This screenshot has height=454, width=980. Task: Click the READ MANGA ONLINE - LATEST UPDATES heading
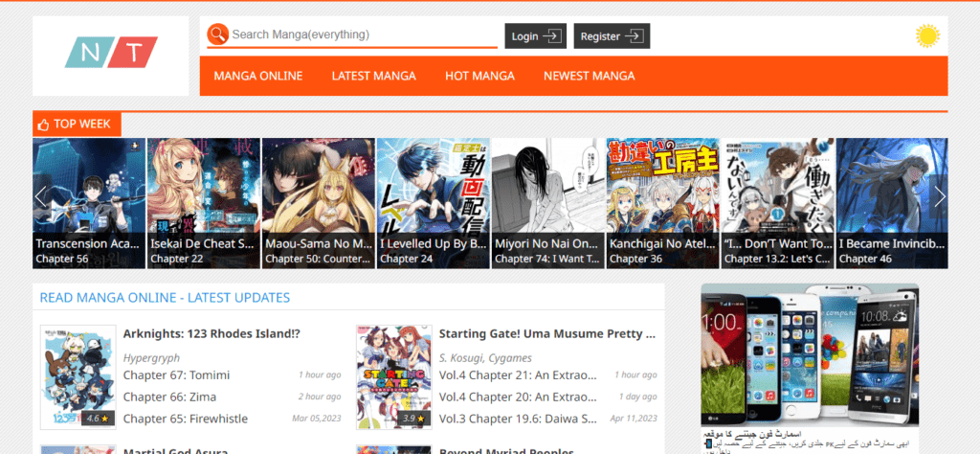tap(165, 298)
